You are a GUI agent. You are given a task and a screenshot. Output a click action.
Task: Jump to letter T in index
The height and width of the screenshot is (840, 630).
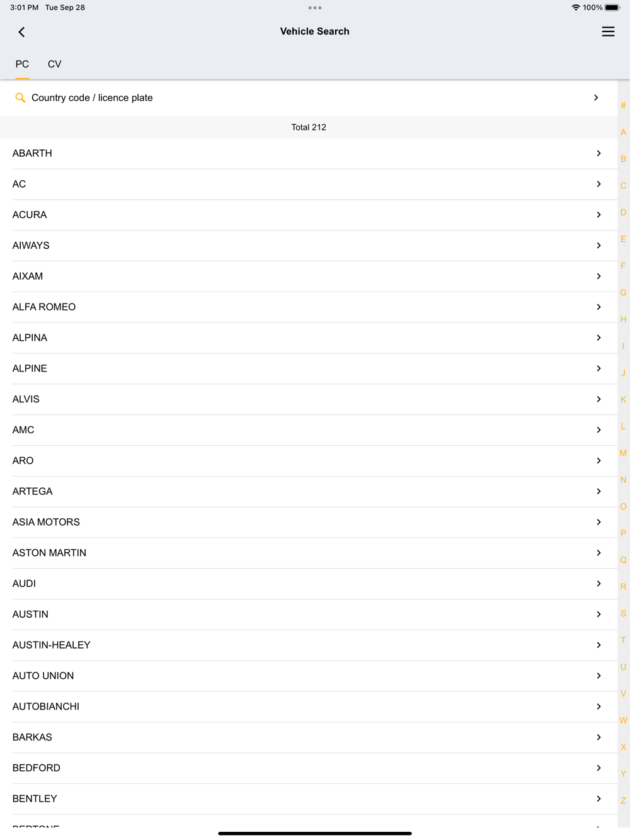pos(623,640)
